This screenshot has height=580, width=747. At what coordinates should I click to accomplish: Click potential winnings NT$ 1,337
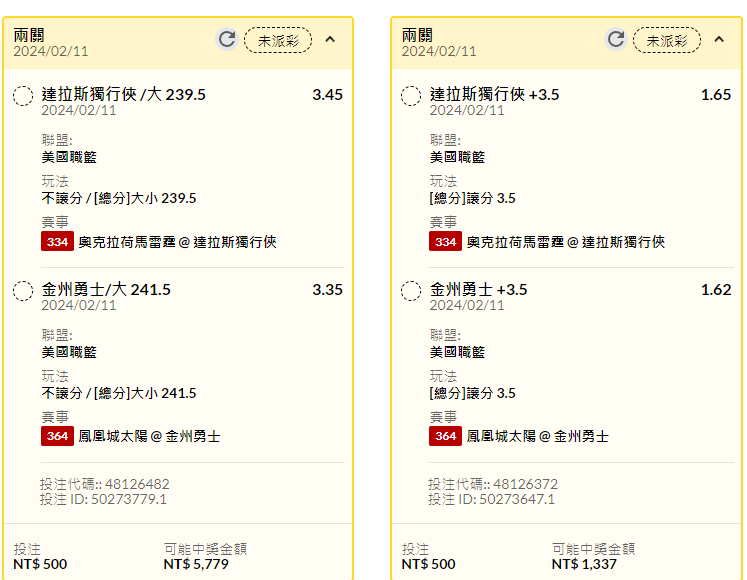584,564
